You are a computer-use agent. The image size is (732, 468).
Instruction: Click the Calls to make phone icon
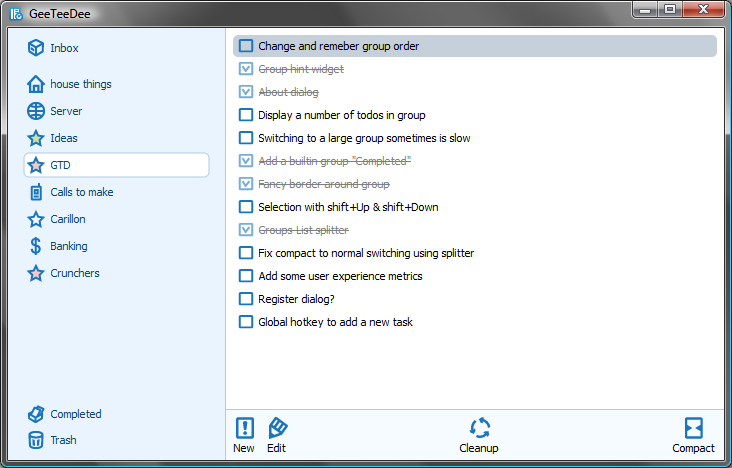pyautogui.click(x=36, y=192)
